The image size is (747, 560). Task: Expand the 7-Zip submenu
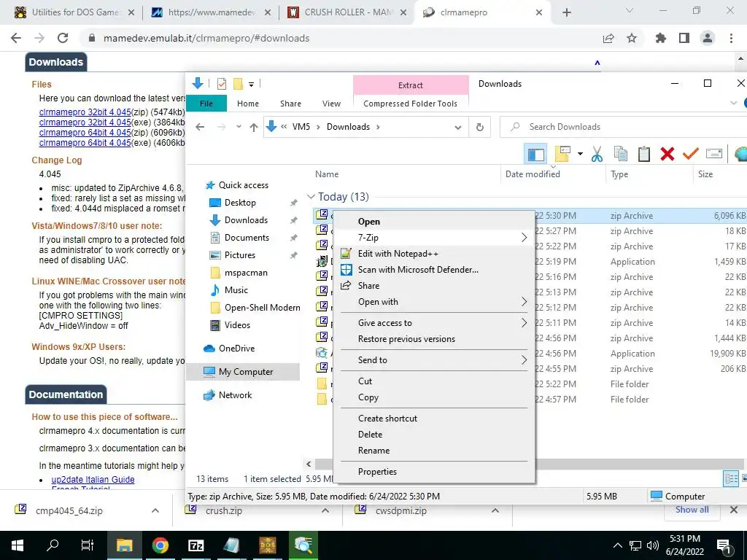[x=434, y=237]
